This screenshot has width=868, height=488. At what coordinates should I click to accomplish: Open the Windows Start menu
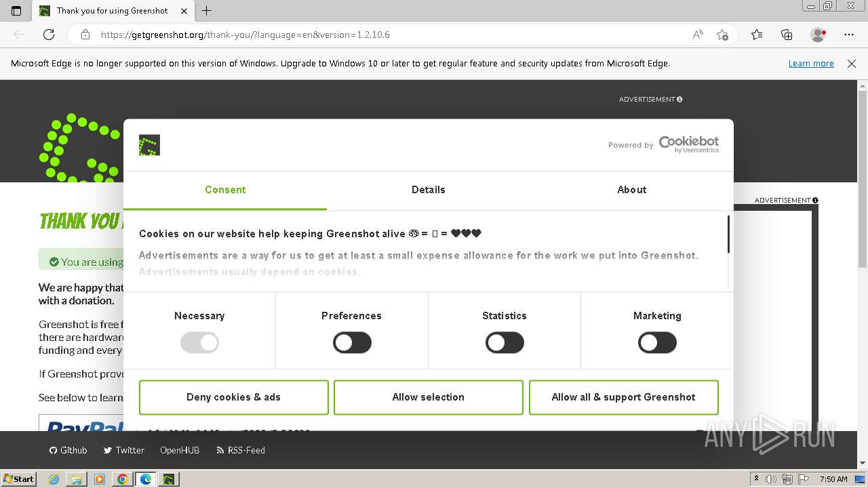click(x=18, y=479)
